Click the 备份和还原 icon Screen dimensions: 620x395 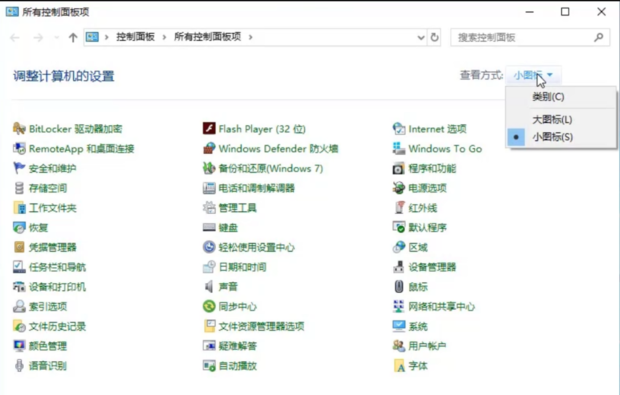[209, 168]
